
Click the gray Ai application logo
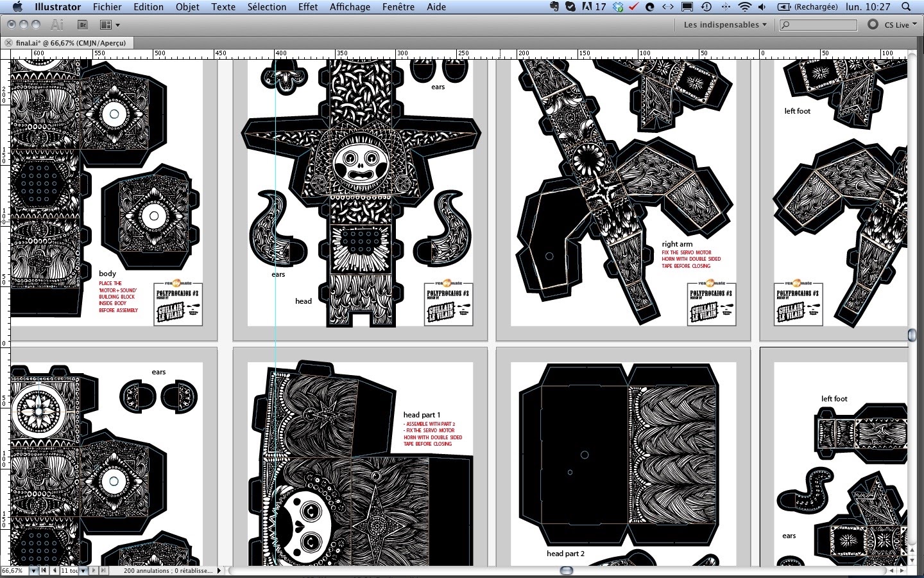click(58, 24)
